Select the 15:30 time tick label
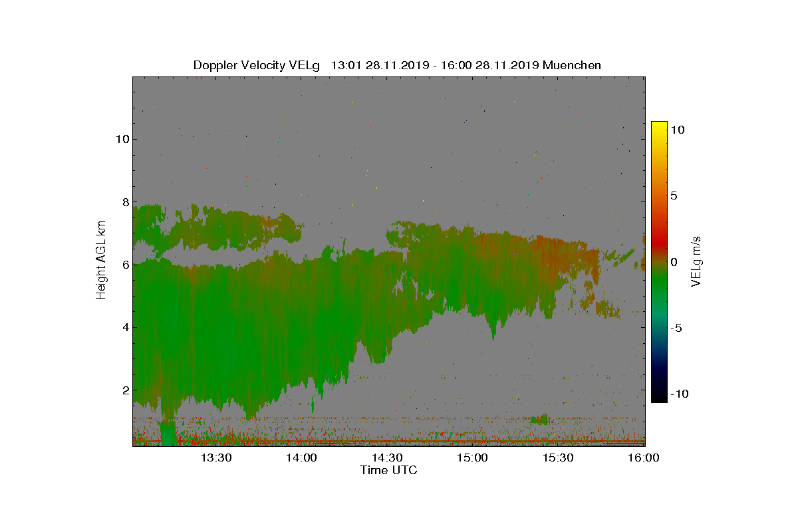Screen dimensions: 798x532 coord(558,458)
